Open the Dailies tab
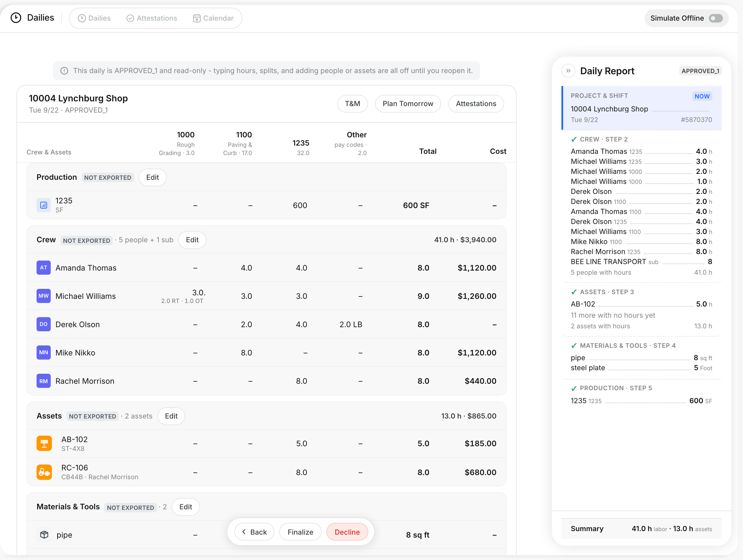Image resolution: width=743 pixels, height=560 pixels. click(94, 18)
